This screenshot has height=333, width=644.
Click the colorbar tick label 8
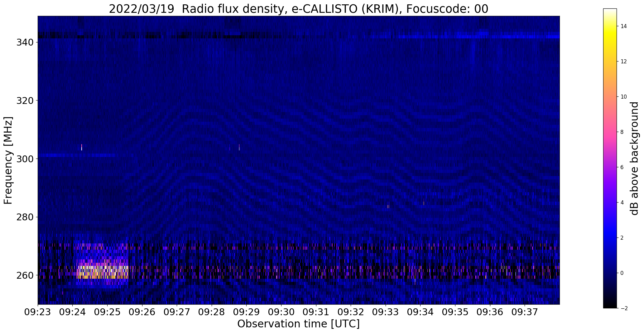[x=622, y=132]
